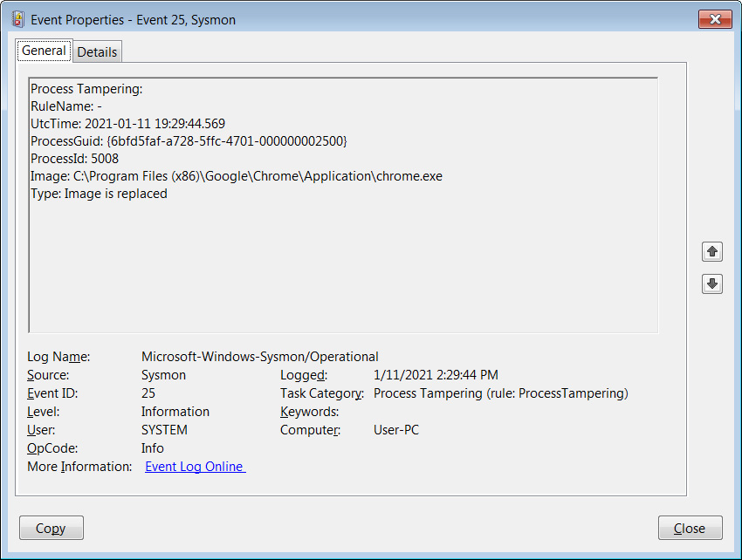Select the General tab
742x560 pixels.
pyautogui.click(x=44, y=51)
